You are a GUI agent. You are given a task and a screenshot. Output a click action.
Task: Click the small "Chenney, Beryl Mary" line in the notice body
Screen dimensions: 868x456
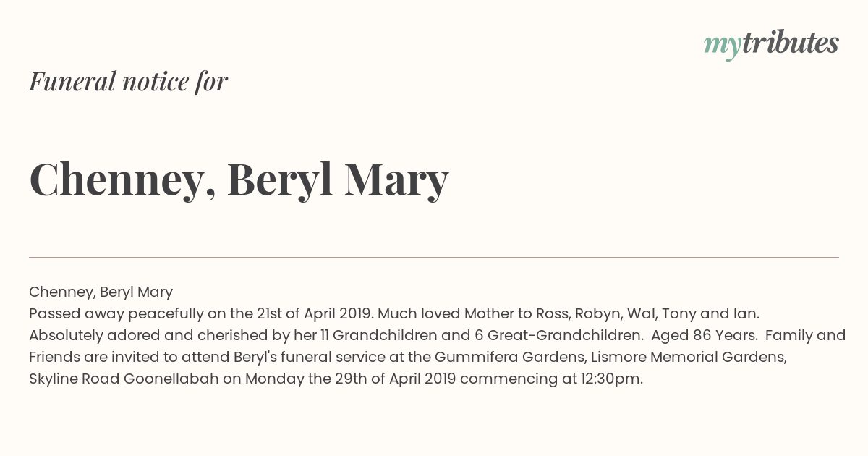(101, 292)
